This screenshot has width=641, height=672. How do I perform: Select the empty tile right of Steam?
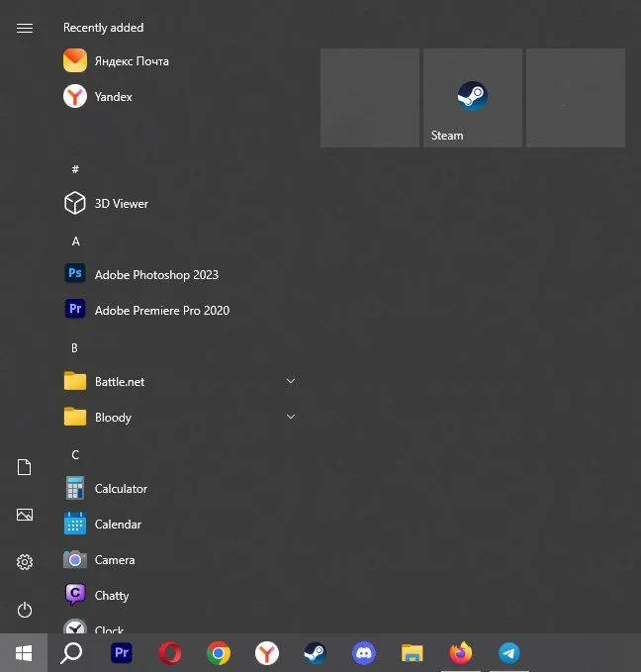coord(576,98)
